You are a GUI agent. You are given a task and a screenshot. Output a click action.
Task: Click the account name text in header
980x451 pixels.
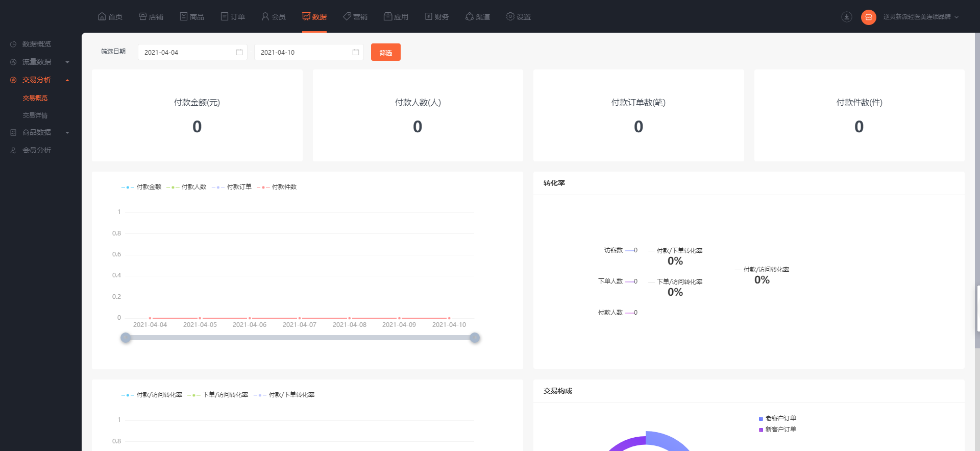pos(917,17)
